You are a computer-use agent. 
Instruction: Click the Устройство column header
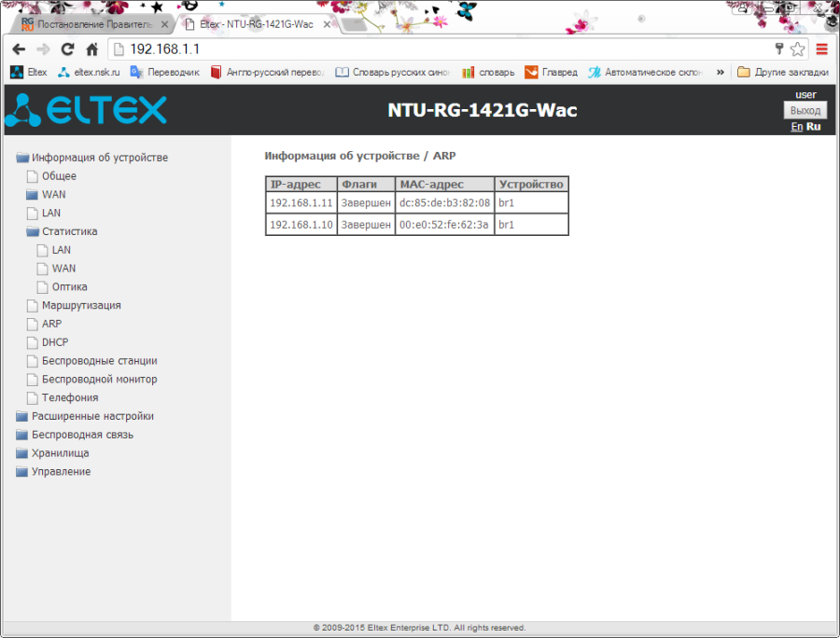pos(531,184)
